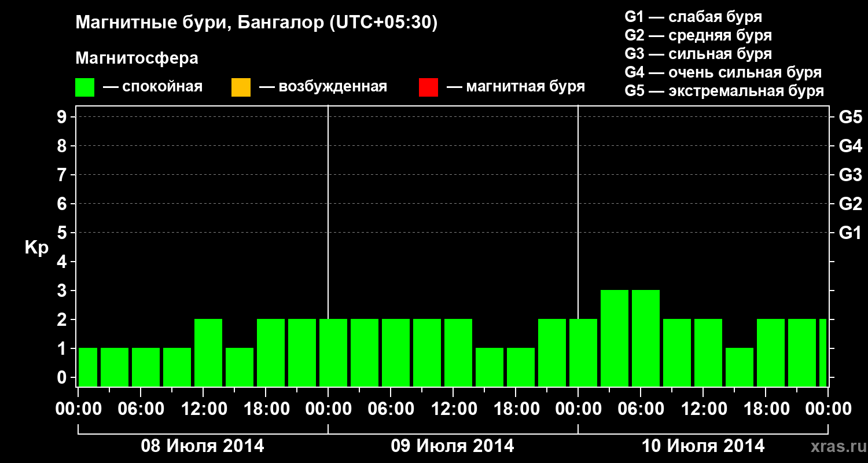
Task: Click the 'G5 — экстремальная буря' legend line
Action: point(724,91)
